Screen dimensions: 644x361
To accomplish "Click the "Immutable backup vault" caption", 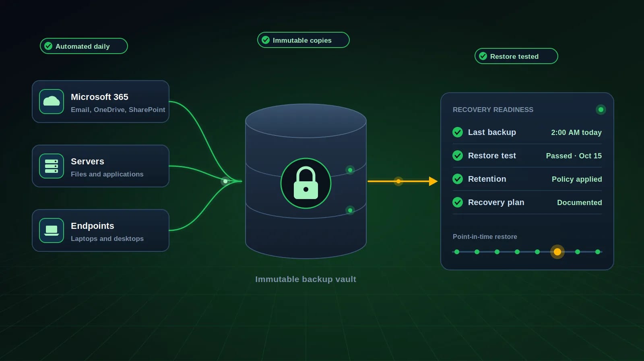I will [x=305, y=279].
